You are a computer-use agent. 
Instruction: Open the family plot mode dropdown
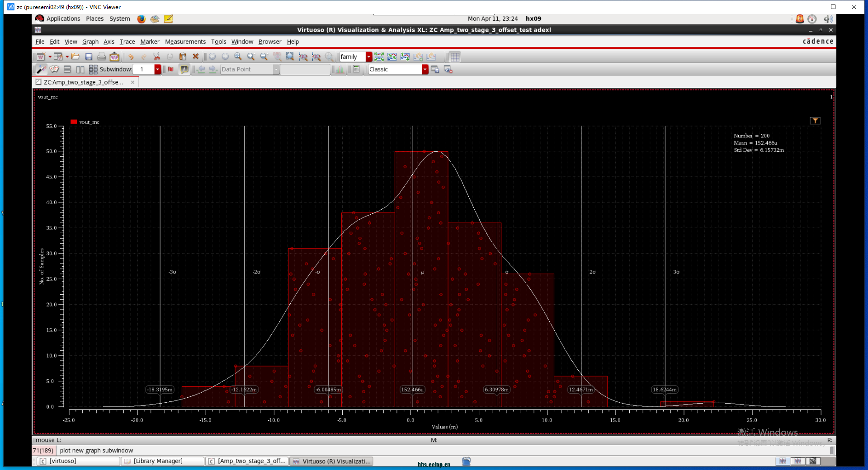369,56
